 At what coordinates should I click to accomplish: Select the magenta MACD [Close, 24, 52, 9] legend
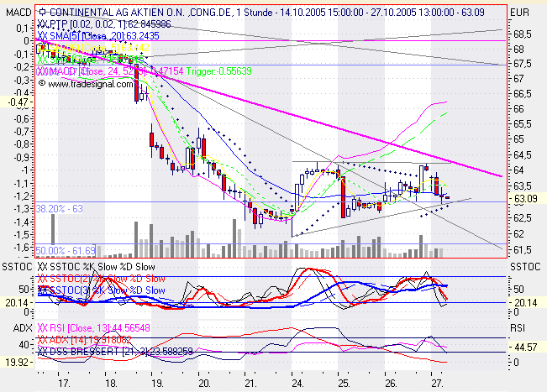109,71
